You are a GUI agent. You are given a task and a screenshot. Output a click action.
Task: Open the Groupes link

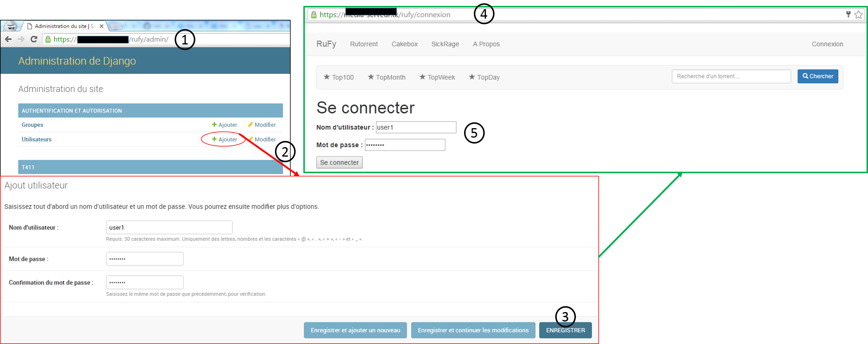(x=32, y=125)
